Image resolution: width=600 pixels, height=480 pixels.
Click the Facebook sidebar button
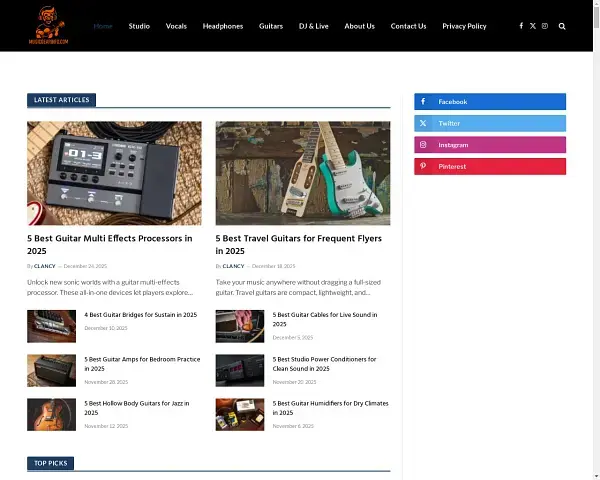click(489, 102)
